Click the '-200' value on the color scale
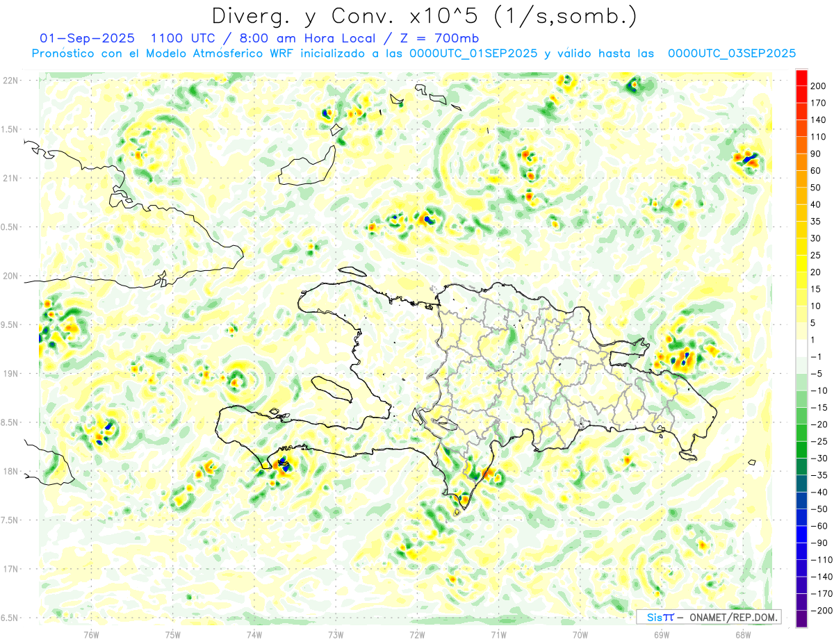This screenshot has height=644, width=834. click(821, 611)
